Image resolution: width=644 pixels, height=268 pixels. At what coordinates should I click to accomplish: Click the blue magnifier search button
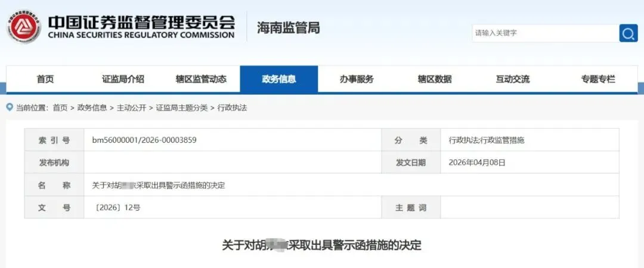(628, 33)
